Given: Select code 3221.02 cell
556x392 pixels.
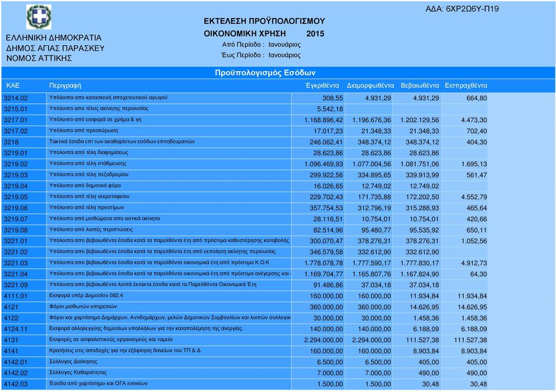Looking at the screenshot, I should coord(24,252).
